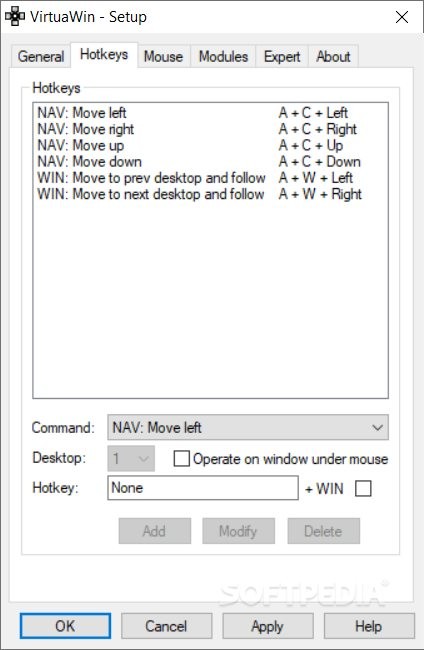
Task: Enable 'Operate on window under mouse' checkbox
Action: (182, 459)
